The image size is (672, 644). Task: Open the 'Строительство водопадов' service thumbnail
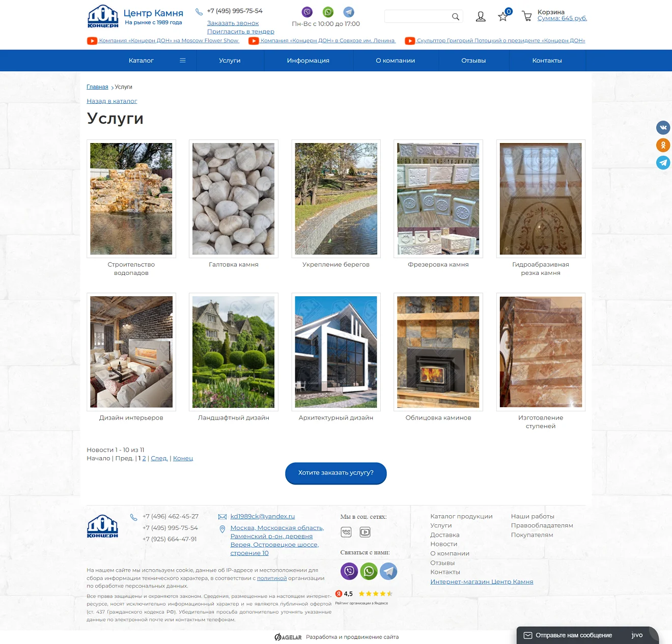(x=131, y=199)
